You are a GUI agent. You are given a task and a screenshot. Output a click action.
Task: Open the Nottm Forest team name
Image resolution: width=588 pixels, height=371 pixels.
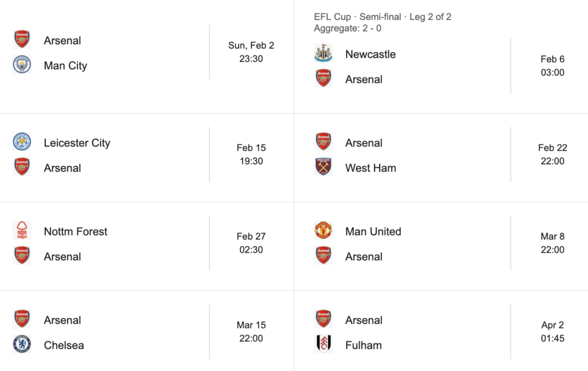tap(76, 231)
